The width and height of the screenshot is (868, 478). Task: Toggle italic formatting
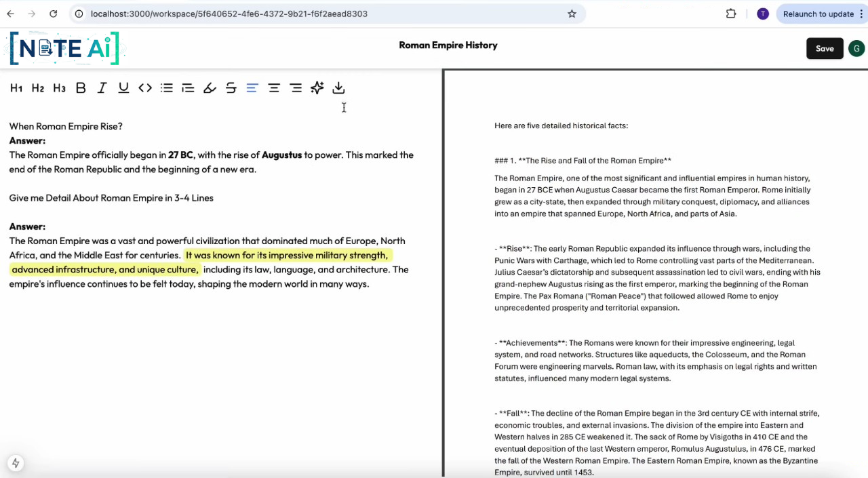point(102,88)
